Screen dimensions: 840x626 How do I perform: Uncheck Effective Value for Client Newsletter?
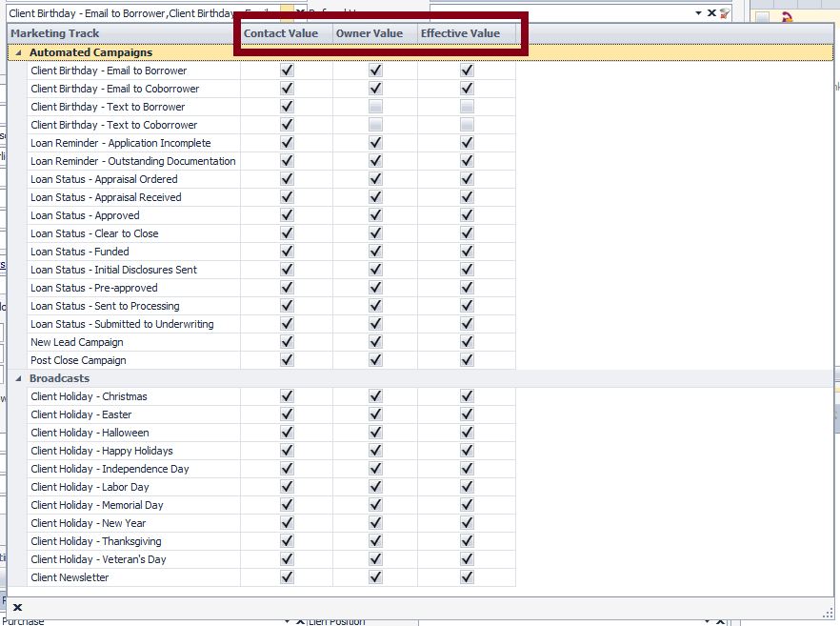(466, 577)
